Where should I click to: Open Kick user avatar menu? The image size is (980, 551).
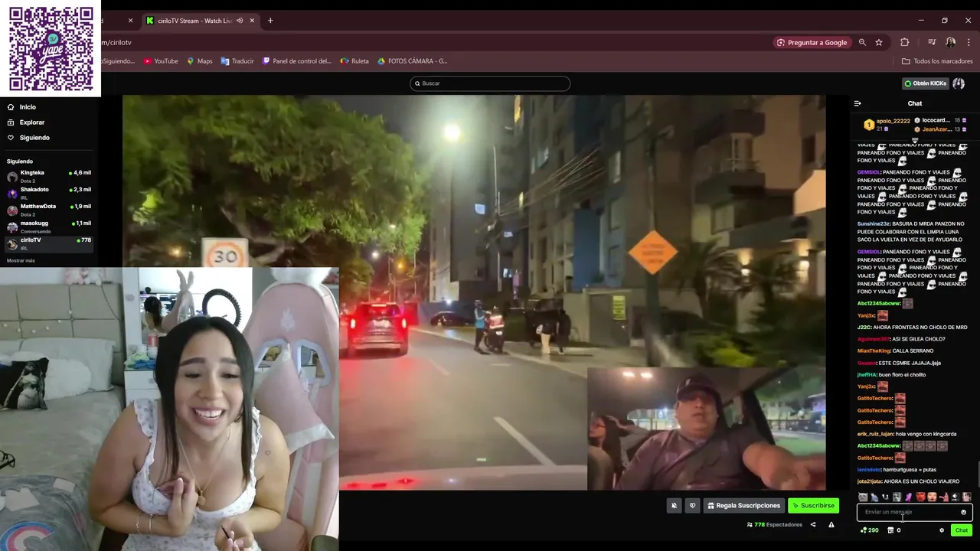pos(959,83)
